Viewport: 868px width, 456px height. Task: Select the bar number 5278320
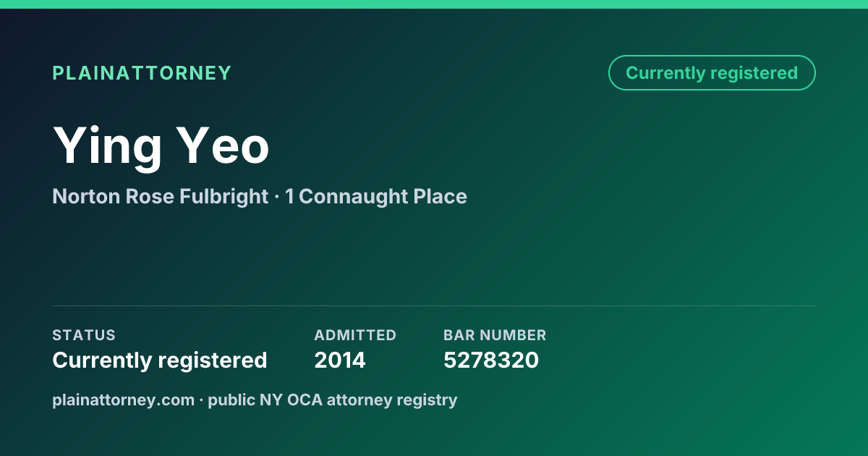pos(491,360)
